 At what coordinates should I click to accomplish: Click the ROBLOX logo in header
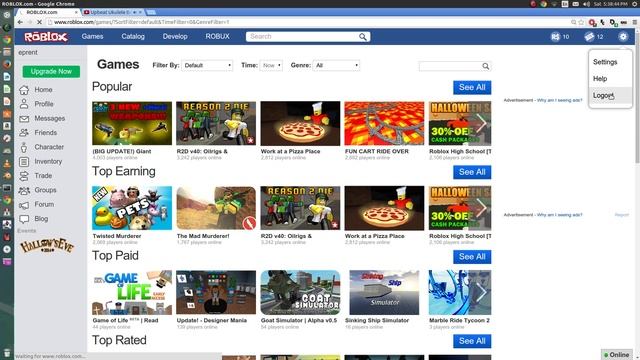pos(46,37)
